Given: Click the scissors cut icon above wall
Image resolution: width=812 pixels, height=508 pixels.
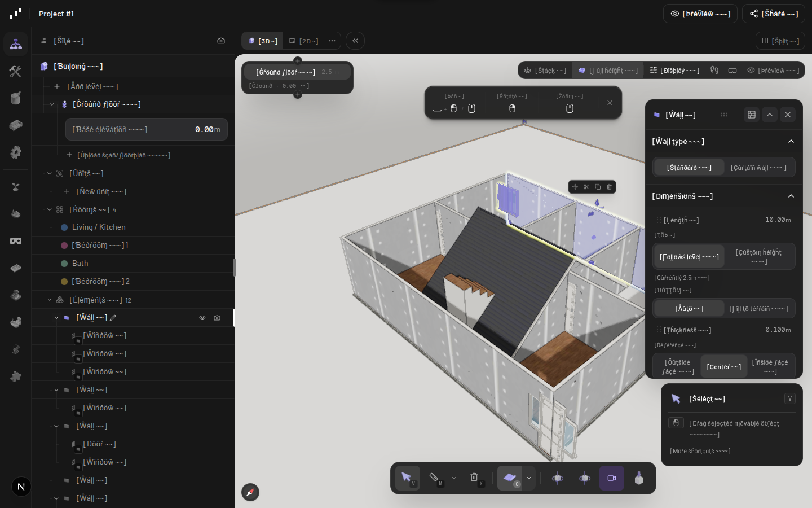Looking at the screenshot, I should pos(586,187).
